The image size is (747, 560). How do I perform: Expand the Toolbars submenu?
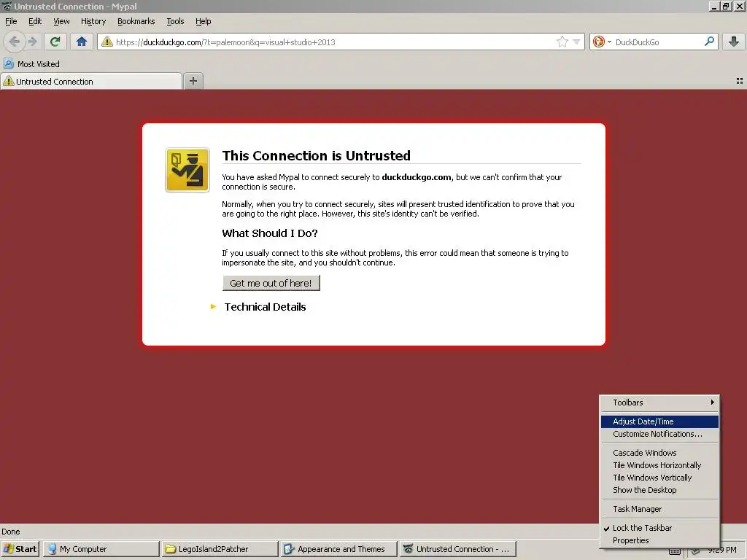(x=659, y=402)
